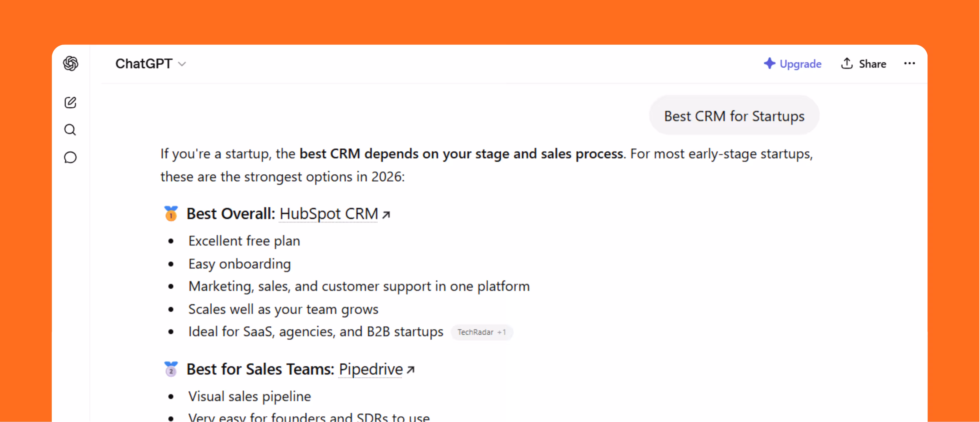This screenshot has width=980, height=422.
Task: Open the three-dot more options menu
Action: (x=910, y=63)
